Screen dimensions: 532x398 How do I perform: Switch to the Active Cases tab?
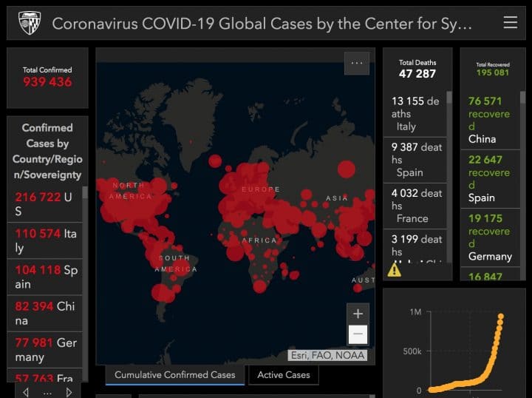click(x=284, y=375)
